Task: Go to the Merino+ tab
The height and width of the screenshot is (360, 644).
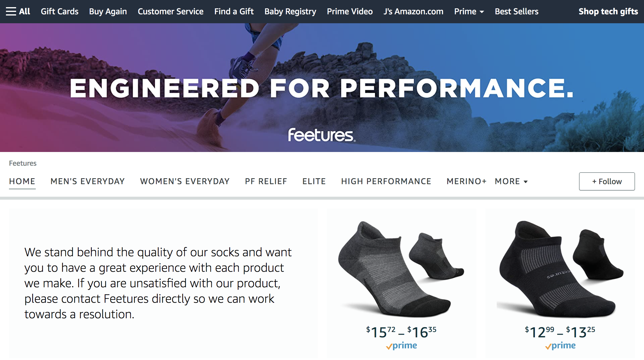Action: [467, 181]
